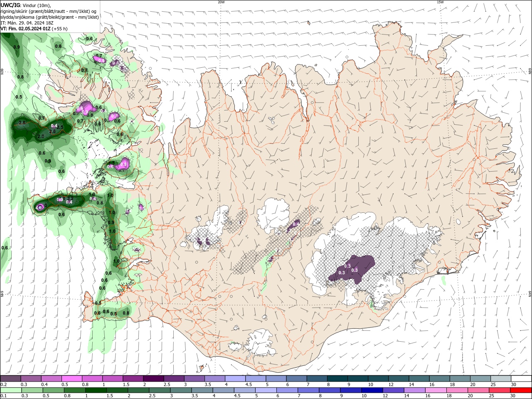Click the "20W" longitude label at the top

221,2
